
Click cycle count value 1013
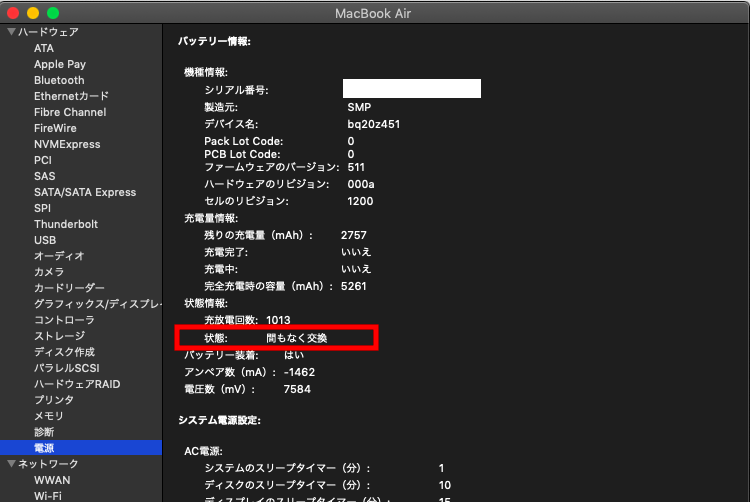278,320
